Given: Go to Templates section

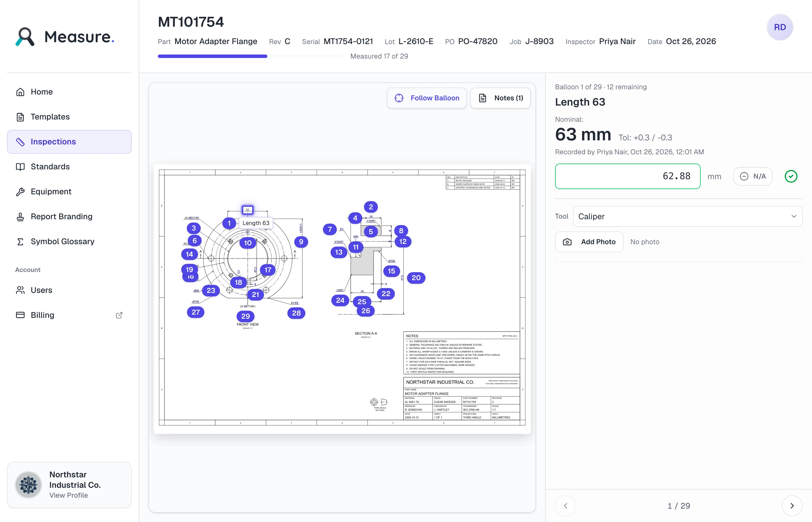Looking at the screenshot, I should point(69,117).
